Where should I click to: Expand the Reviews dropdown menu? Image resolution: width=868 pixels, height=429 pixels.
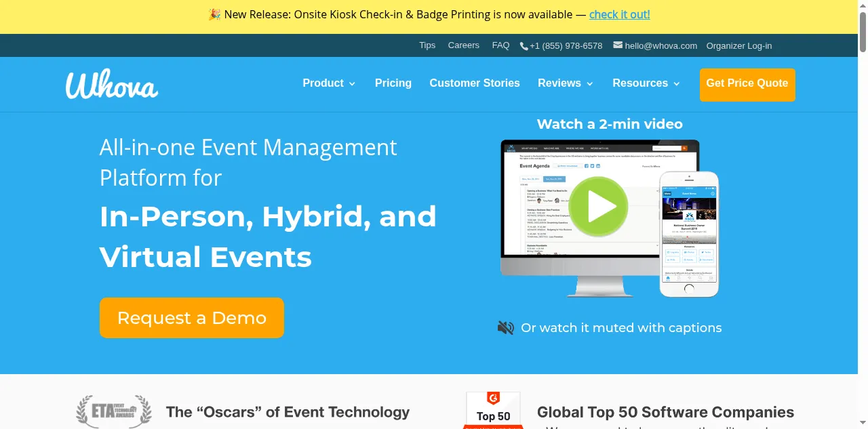tap(566, 83)
